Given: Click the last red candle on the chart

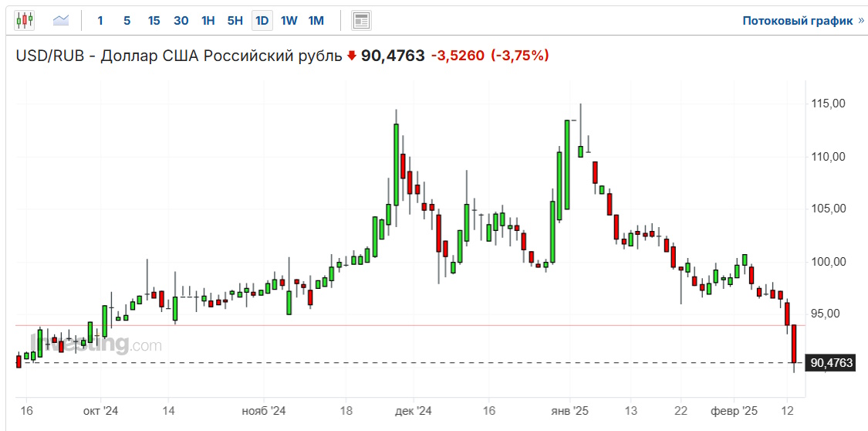Looking at the screenshot, I should click(x=794, y=344).
